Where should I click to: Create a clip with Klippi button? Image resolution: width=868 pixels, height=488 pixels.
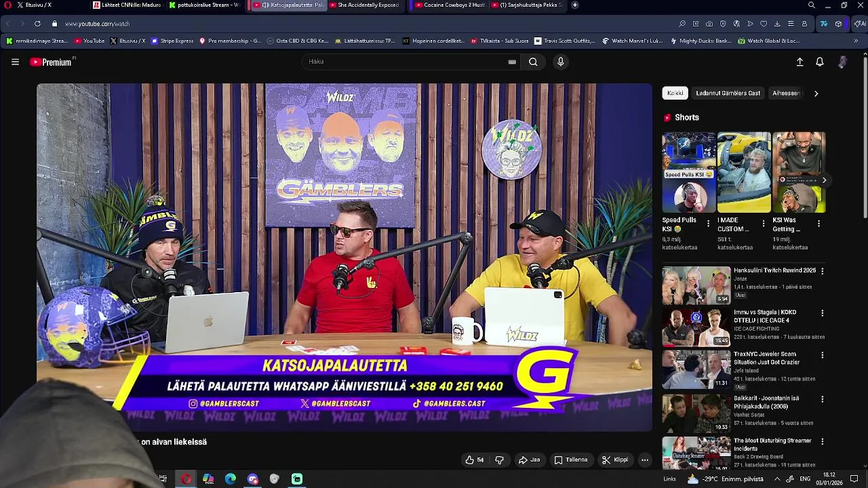[x=615, y=460]
